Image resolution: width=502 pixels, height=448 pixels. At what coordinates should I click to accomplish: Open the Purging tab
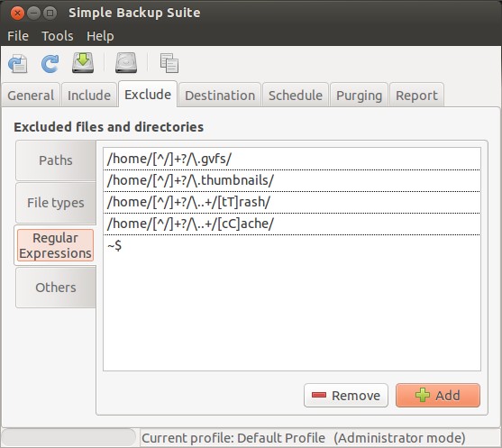(360, 96)
